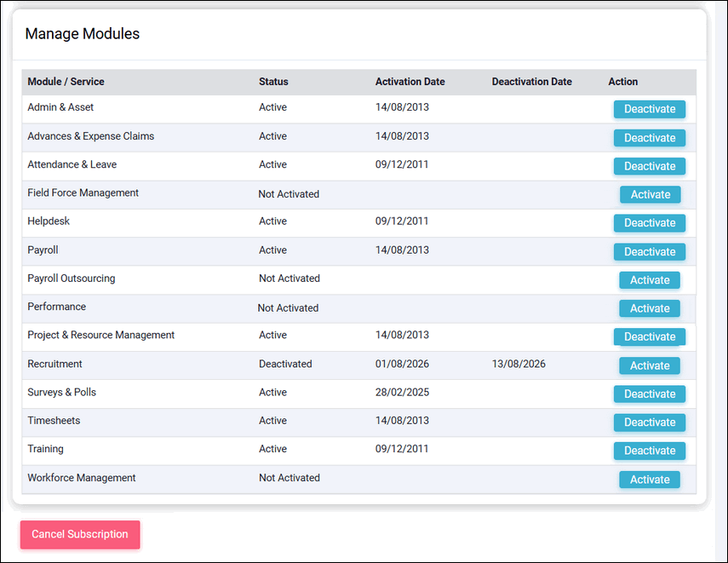Deactivate the Helpdesk module
728x563 pixels.
[649, 223]
